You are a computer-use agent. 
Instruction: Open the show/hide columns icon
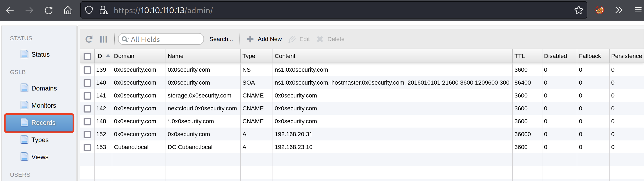coord(103,39)
